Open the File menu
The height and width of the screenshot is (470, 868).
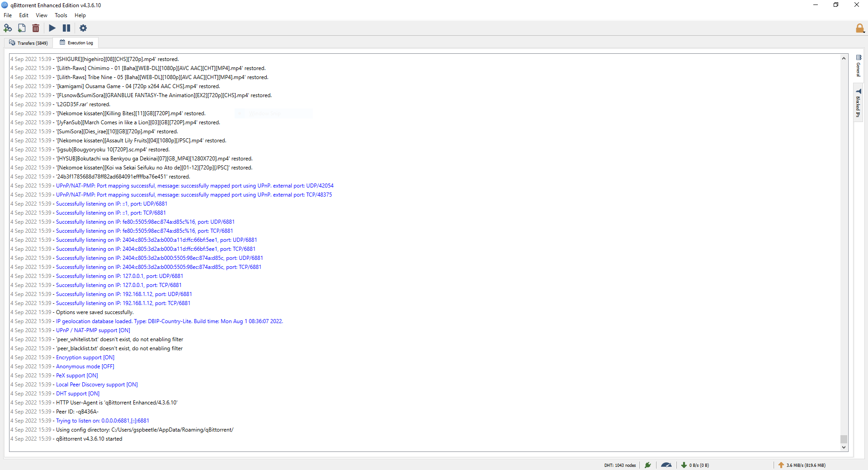pos(8,15)
